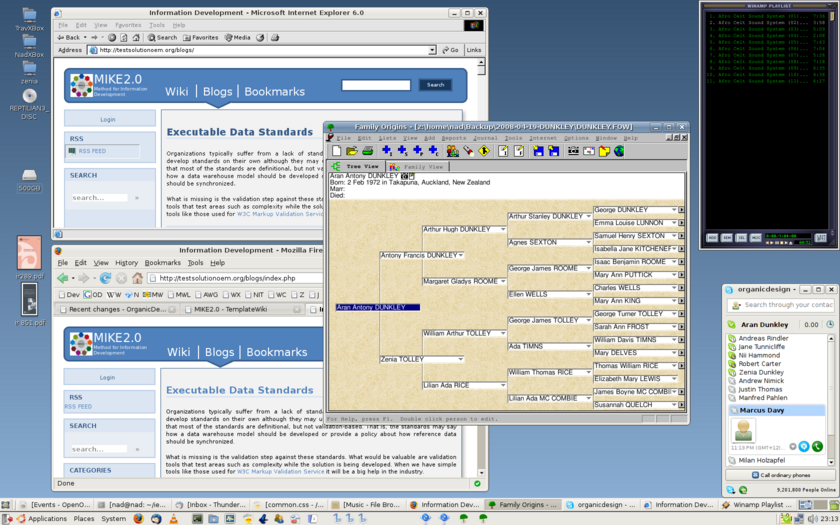Switch to Family View tab
This screenshot has height=525, width=840.
tap(417, 167)
